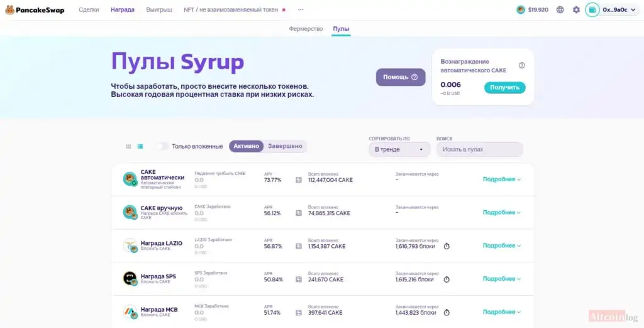
Task: Open ROI calculator for Награда LAZIO pool
Action: coord(299,246)
